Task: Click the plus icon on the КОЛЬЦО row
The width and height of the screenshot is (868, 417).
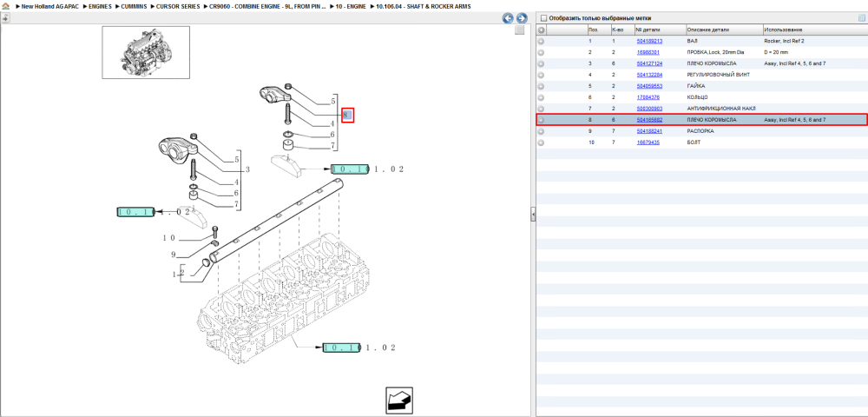Action: (x=542, y=97)
